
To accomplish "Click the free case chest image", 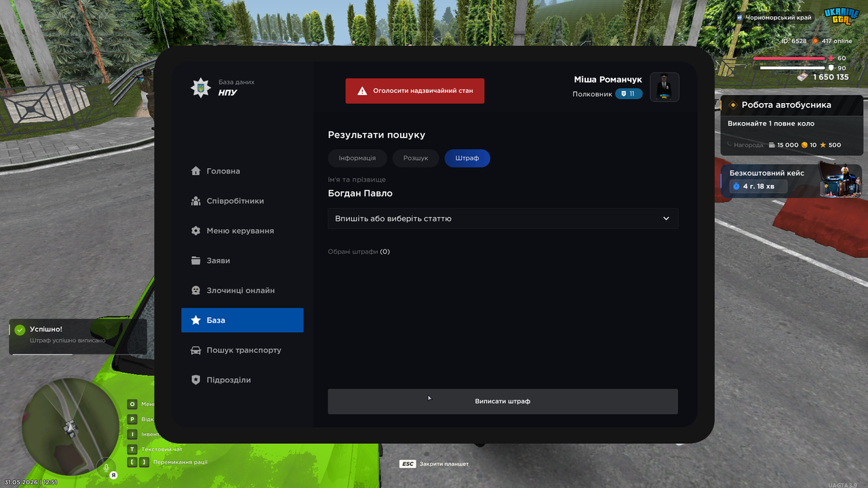I will pyautogui.click(x=840, y=180).
